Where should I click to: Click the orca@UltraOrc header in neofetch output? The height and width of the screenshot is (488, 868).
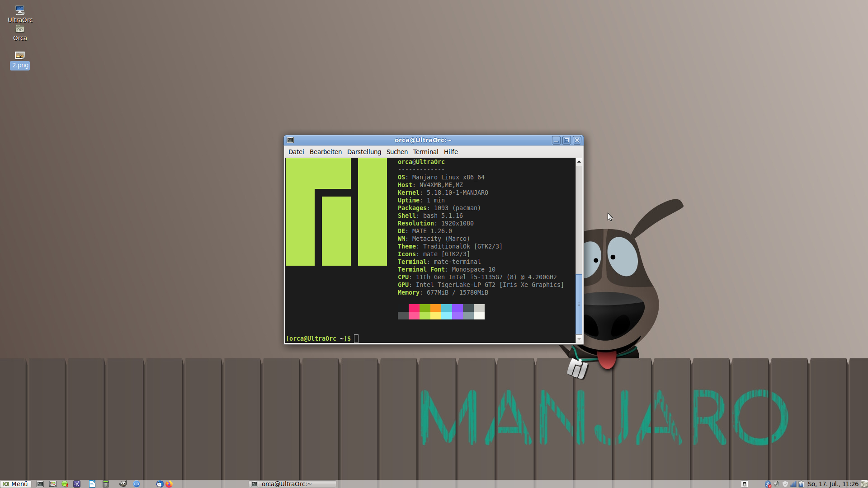pyautogui.click(x=421, y=162)
